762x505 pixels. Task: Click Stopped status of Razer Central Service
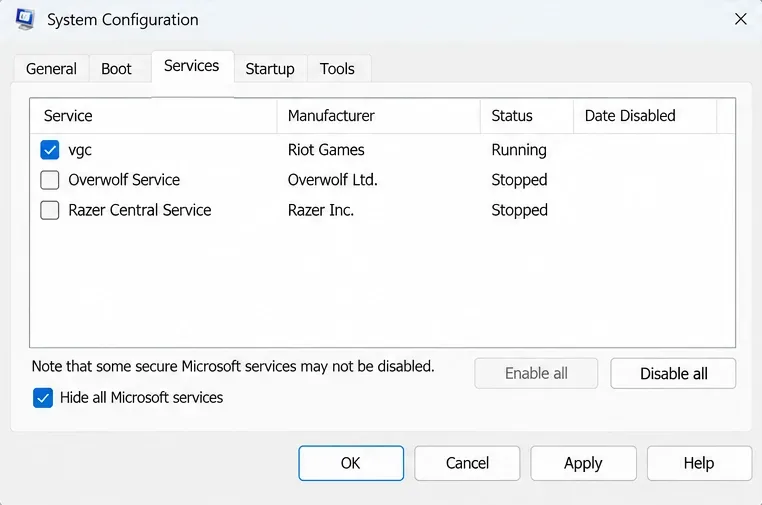point(520,210)
